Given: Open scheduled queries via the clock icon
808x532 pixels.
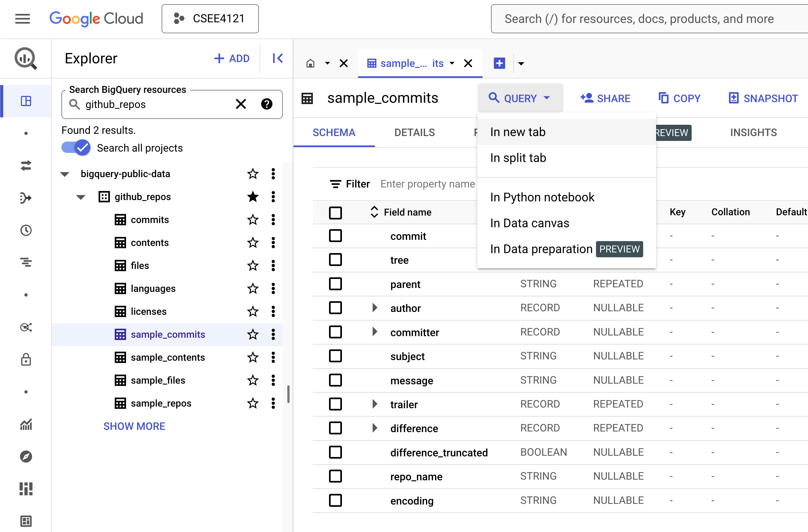Looking at the screenshot, I should pos(26,230).
